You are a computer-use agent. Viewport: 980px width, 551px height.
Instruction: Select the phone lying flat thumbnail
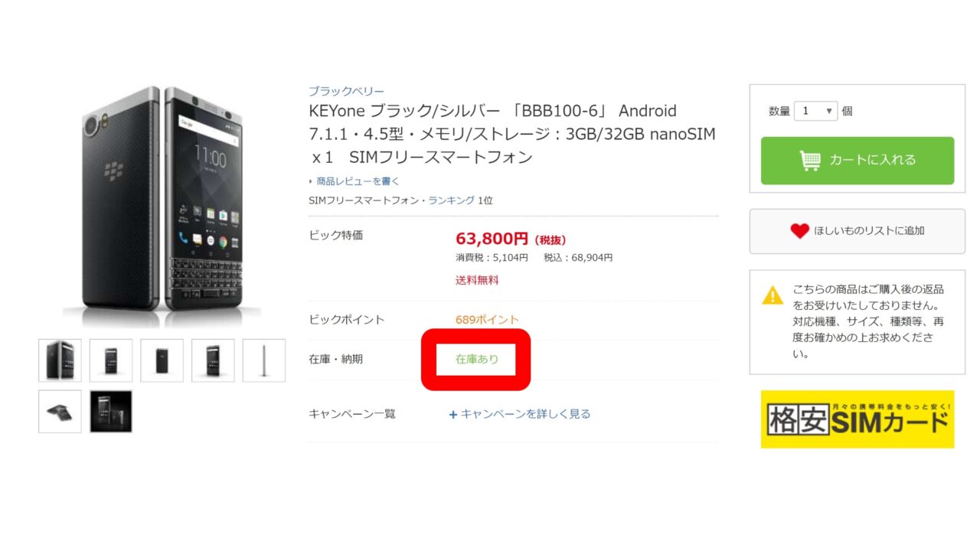60,412
